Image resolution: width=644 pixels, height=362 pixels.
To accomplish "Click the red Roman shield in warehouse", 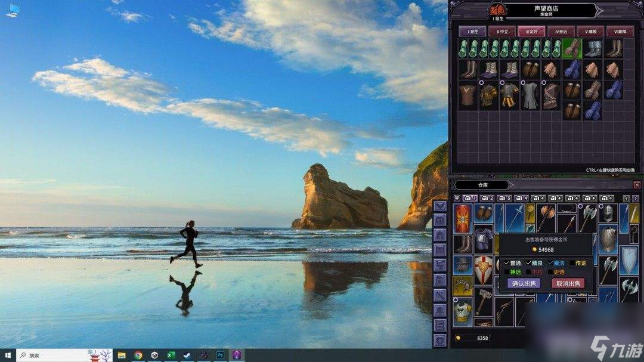I will (462, 218).
